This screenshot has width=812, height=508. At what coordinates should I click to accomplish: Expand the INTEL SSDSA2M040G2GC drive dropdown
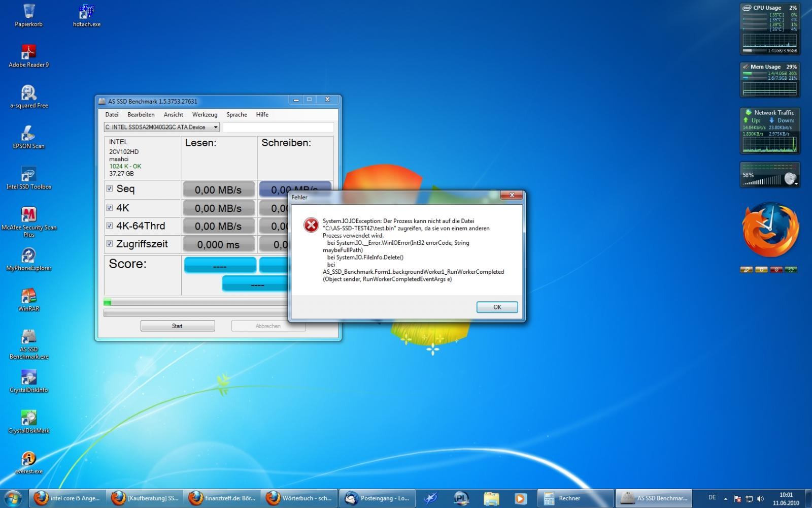tap(216, 127)
